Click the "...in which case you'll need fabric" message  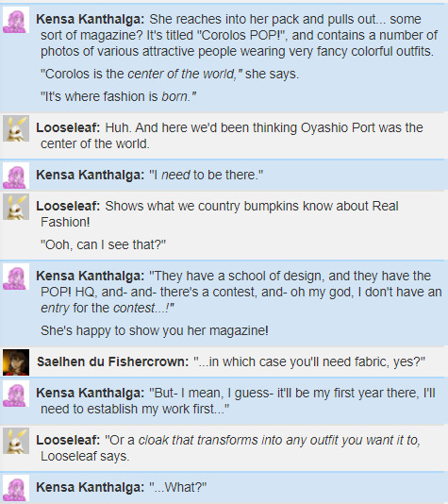tap(309, 361)
